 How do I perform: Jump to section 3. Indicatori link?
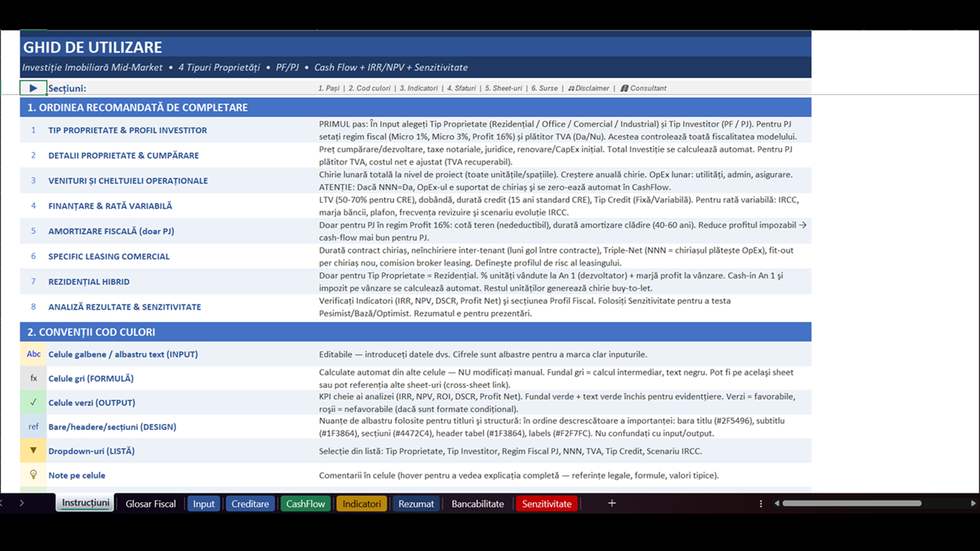coord(419,88)
